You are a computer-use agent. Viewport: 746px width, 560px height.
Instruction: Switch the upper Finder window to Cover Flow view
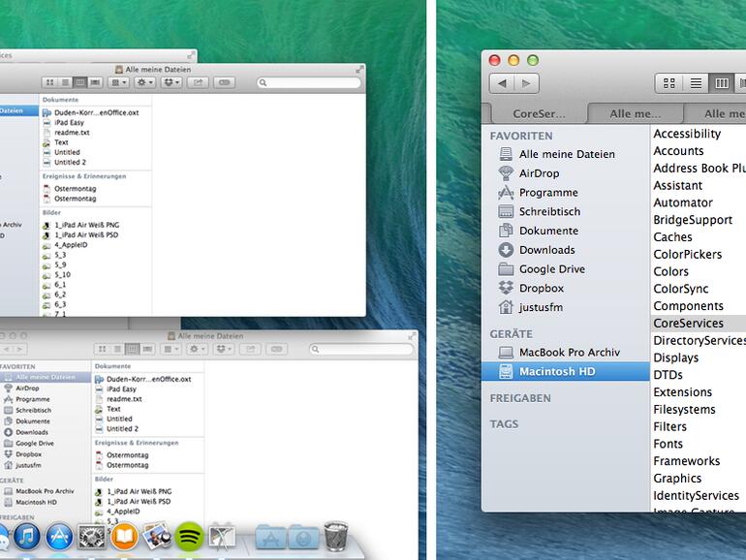[95, 82]
